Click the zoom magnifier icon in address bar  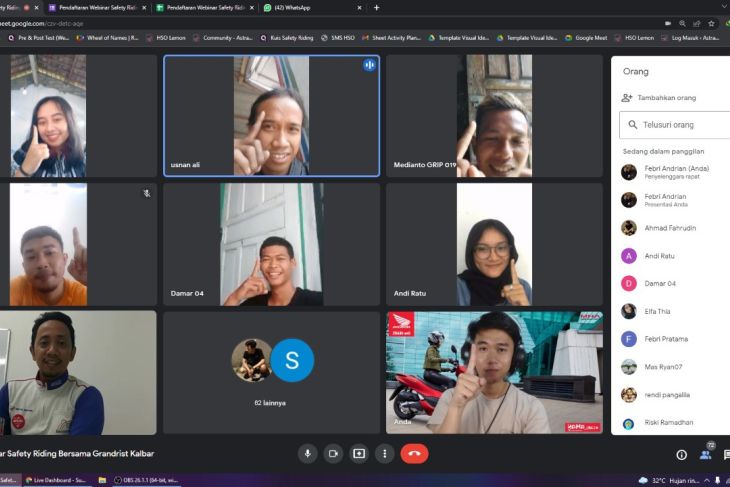683,23
